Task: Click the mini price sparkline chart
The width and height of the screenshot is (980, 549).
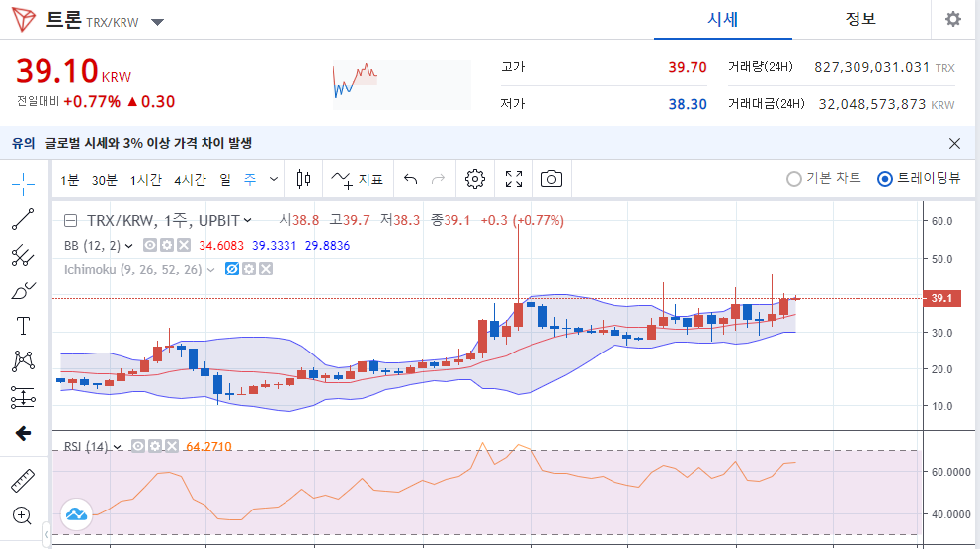Action: [x=401, y=84]
